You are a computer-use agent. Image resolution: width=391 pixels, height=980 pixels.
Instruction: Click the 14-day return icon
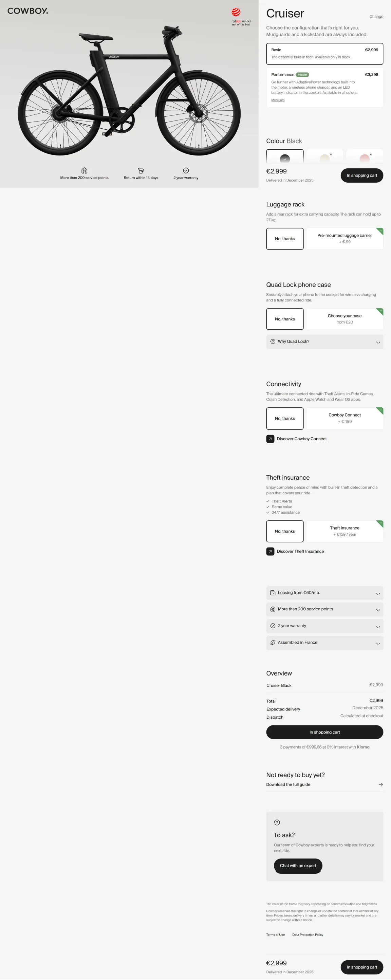click(x=141, y=171)
